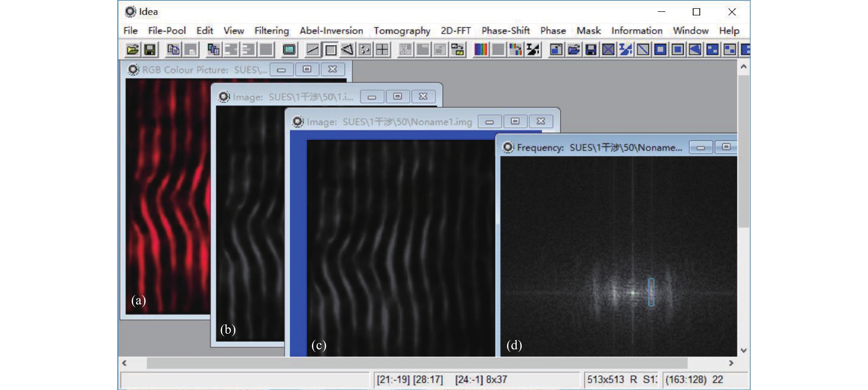This screenshot has height=390, width=868.
Task: Click the horizontal scrollbar thumb
Action: coord(417,363)
